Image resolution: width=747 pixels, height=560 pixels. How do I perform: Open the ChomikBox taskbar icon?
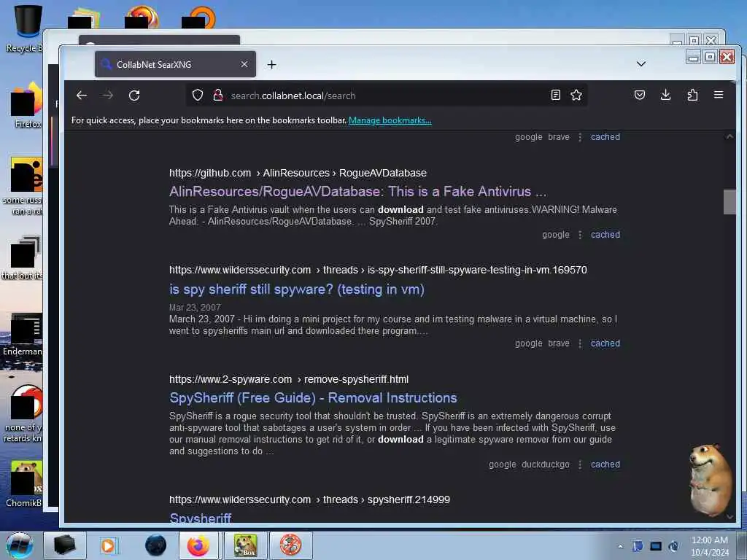coord(245,545)
